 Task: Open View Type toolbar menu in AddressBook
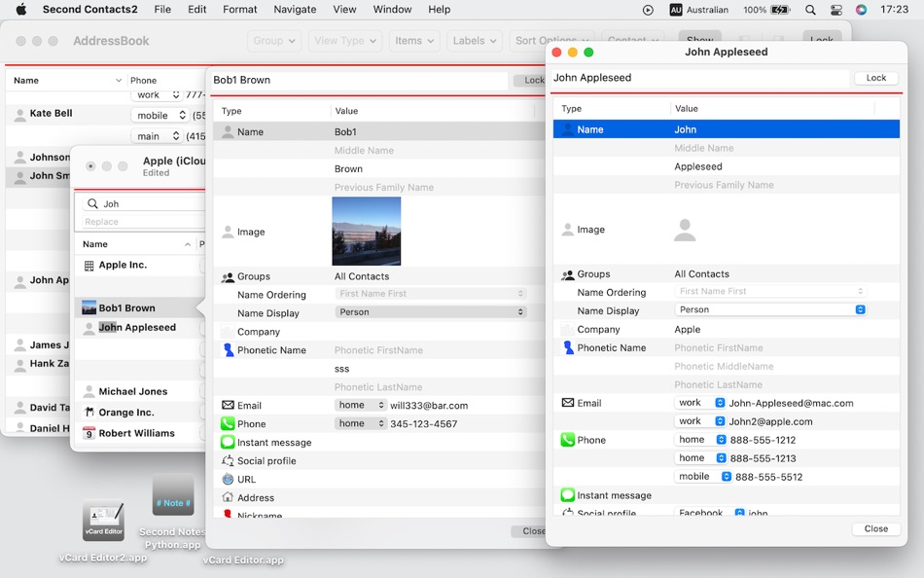pyautogui.click(x=344, y=41)
